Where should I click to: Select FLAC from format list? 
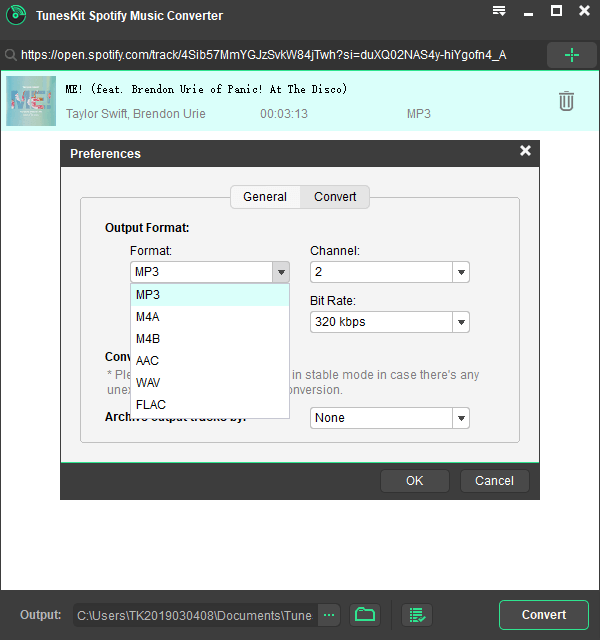click(210, 405)
